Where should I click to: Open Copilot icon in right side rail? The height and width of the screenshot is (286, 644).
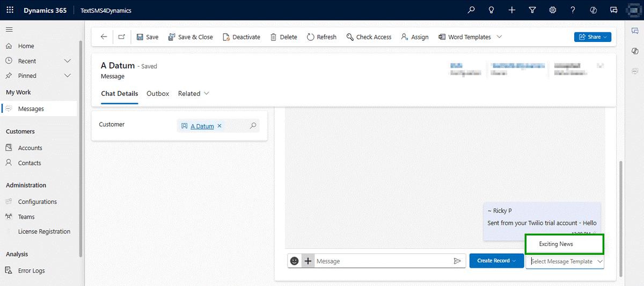point(635,51)
